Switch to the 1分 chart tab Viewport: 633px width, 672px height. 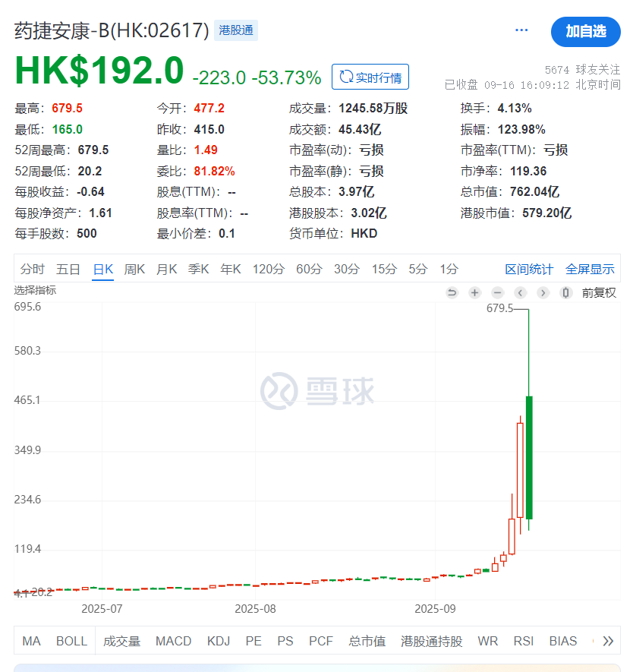point(449,269)
